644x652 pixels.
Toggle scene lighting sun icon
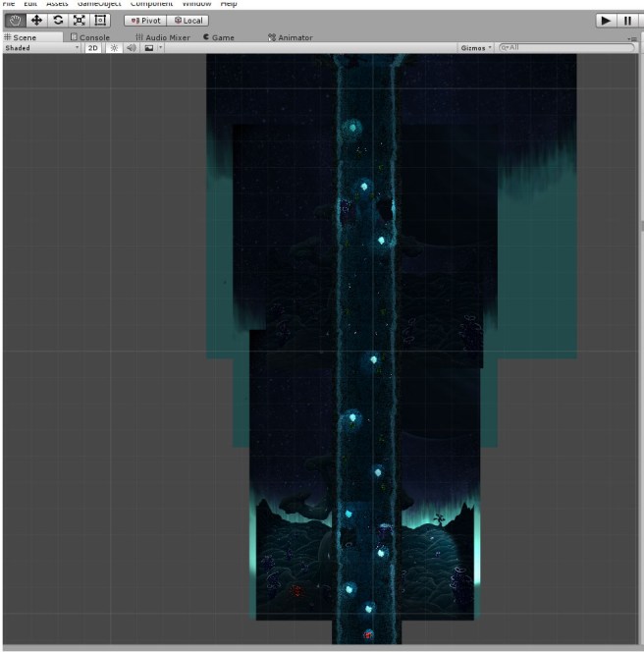(x=113, y=48)
